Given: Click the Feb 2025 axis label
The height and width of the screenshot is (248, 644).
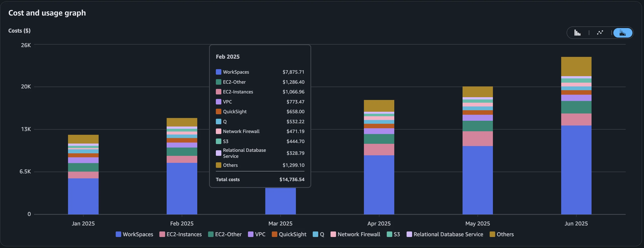Looking at the screenshot, I should point(182,223).
